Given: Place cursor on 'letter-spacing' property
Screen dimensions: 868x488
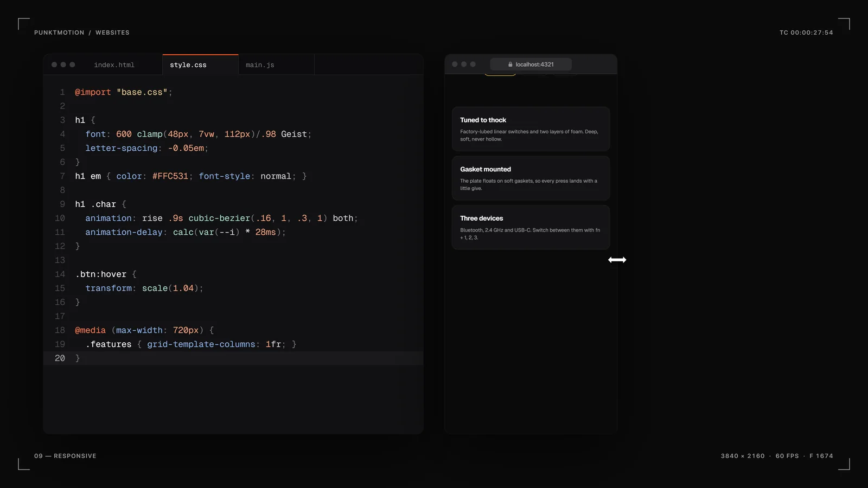Looking at the screenshot, I should (122, 148).
